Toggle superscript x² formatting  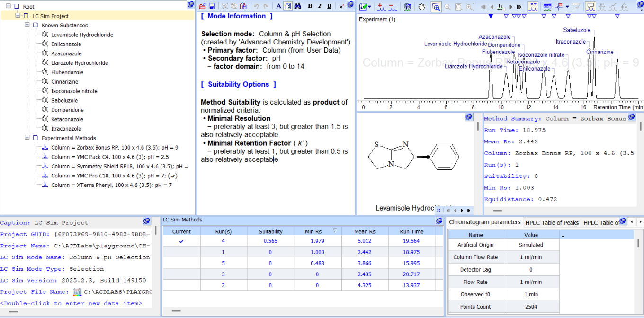(x=341, y=6)
